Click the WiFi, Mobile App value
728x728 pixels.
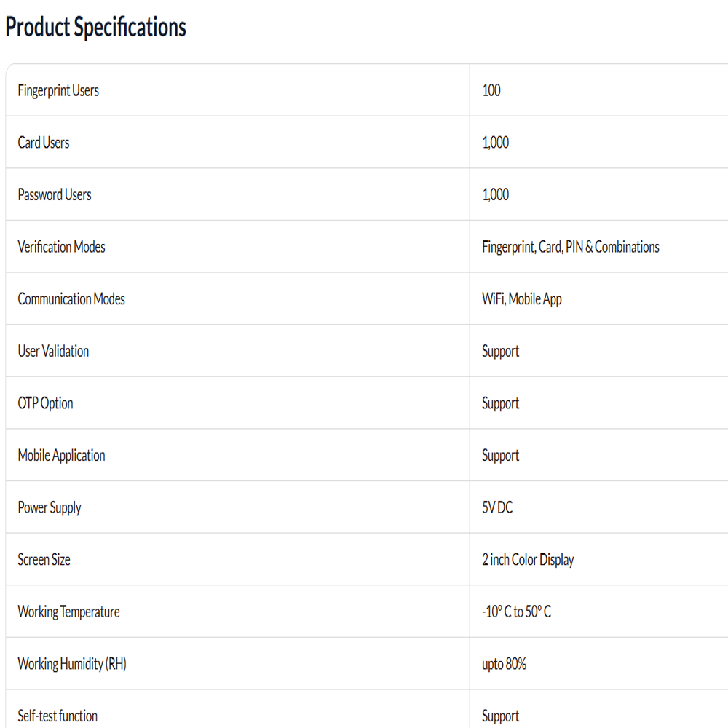click(522, 299)
